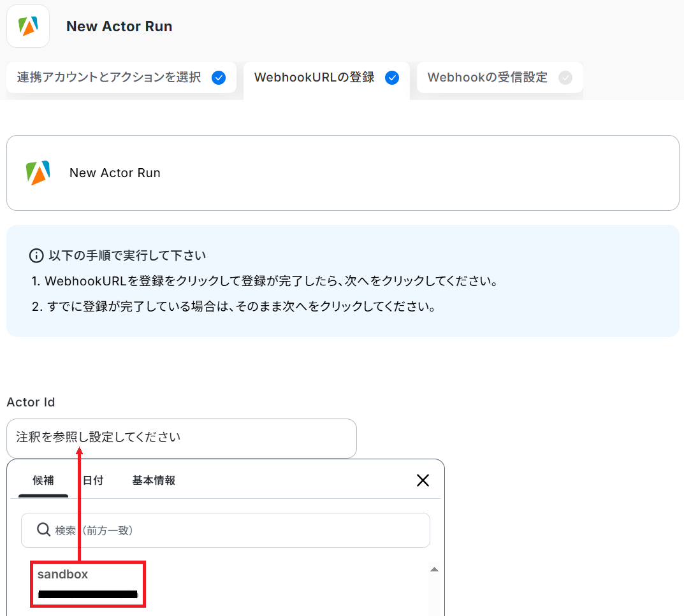Switch to the WebhookURLの登録 step tab

(314, 78)
